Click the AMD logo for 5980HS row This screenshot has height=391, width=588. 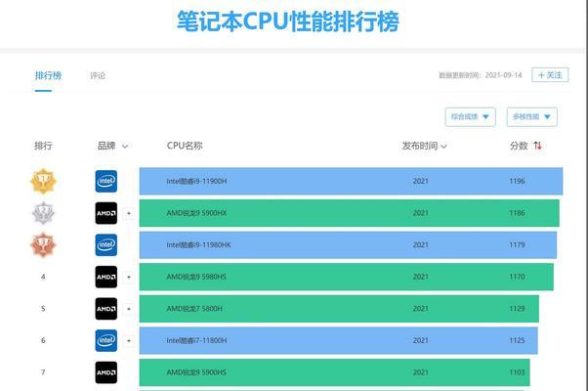[x=106, y=277]
